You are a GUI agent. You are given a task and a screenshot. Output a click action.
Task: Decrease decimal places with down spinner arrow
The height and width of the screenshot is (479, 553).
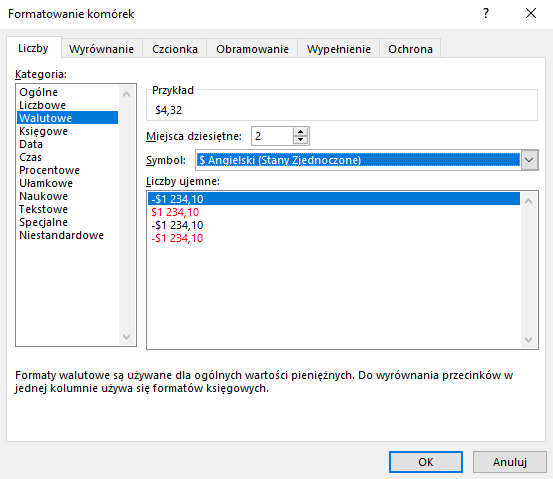tap(300, 140)
